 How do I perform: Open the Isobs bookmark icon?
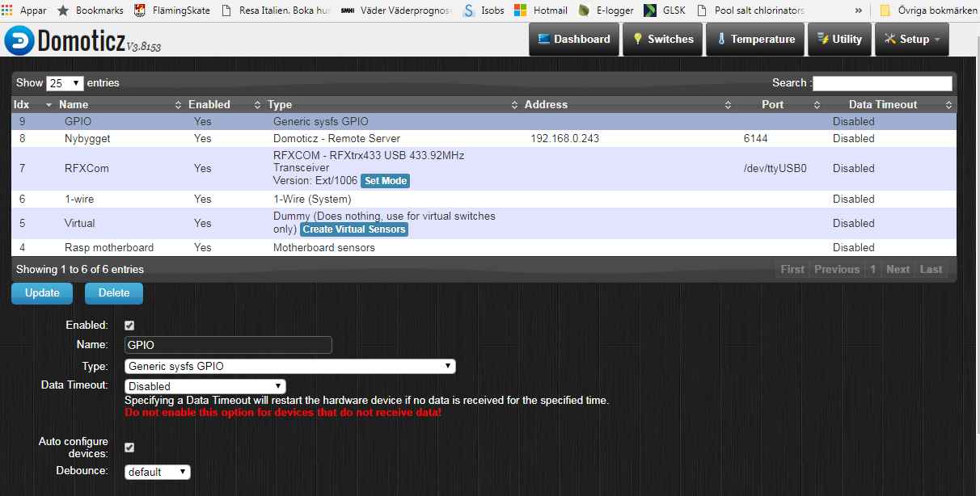point(468,11)
